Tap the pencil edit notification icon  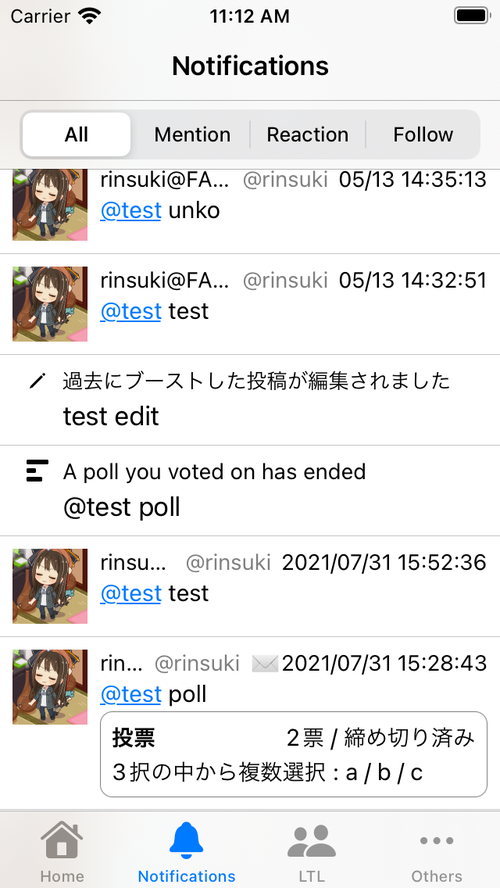[x=37, y=381]
